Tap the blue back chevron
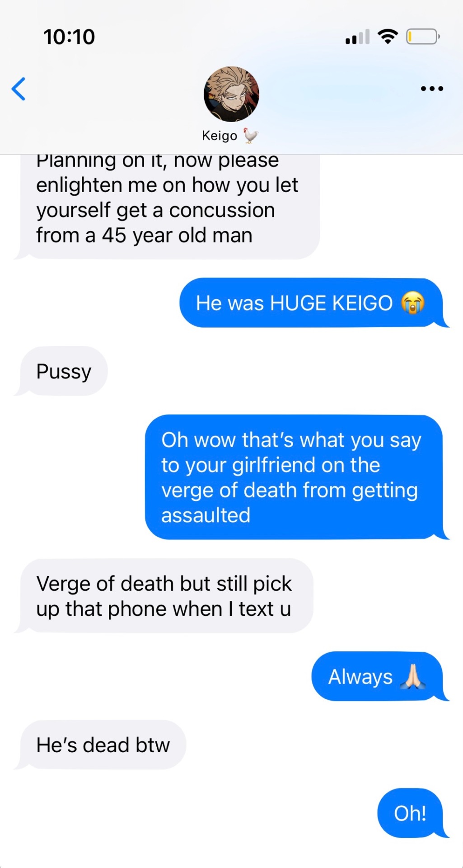This screenshot has height=868, width=463. [19, 89]
